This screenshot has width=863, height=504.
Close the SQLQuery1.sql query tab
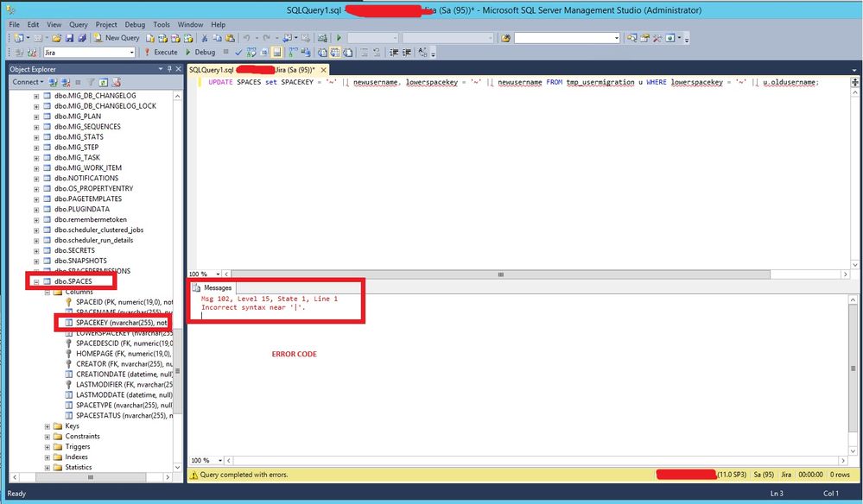324,70
